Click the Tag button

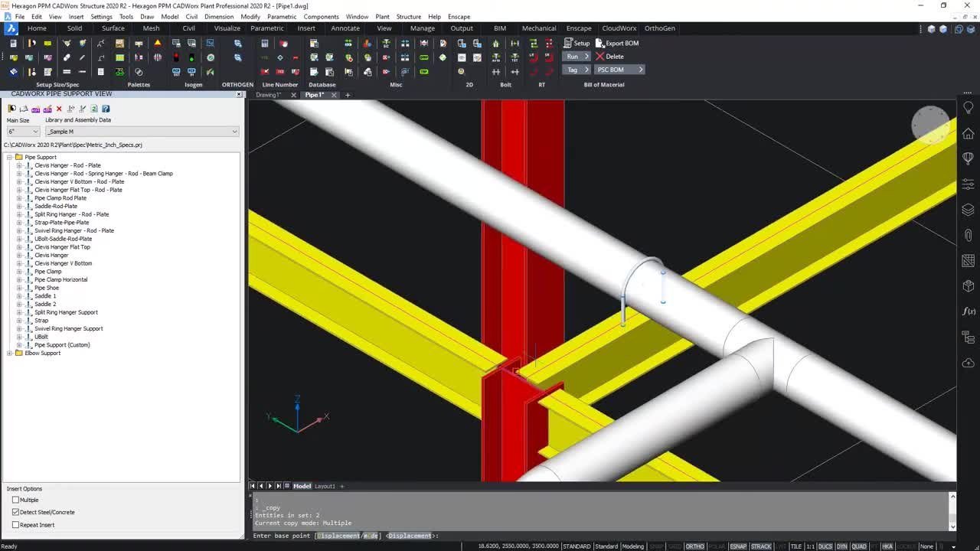[x=572, y=70]
